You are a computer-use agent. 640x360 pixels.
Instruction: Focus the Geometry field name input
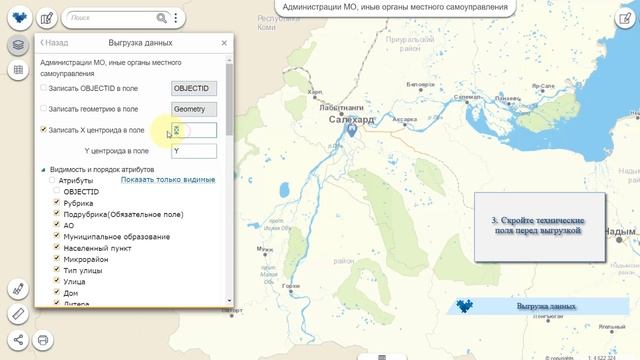(194, 109)
